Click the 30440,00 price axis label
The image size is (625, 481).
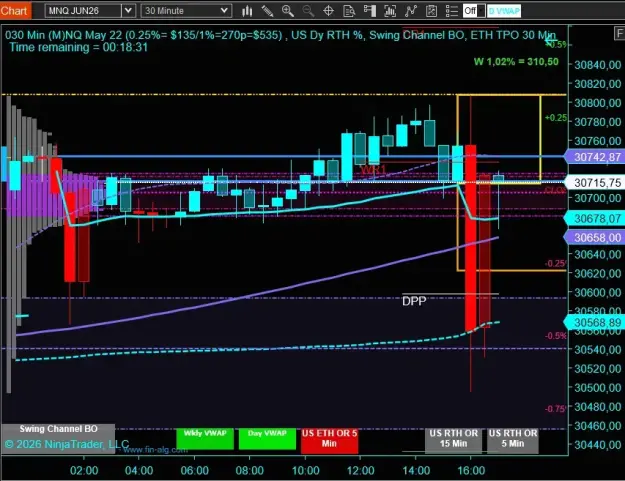coord(597,444)
